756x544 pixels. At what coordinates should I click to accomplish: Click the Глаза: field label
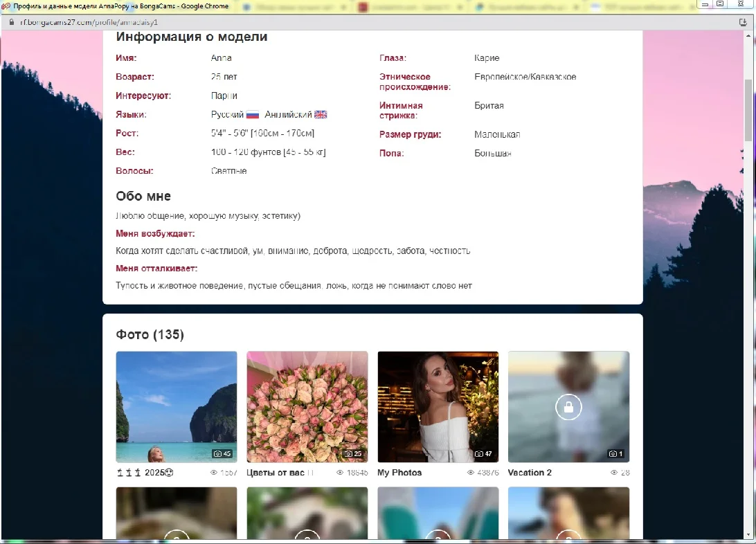coord(393,58)
